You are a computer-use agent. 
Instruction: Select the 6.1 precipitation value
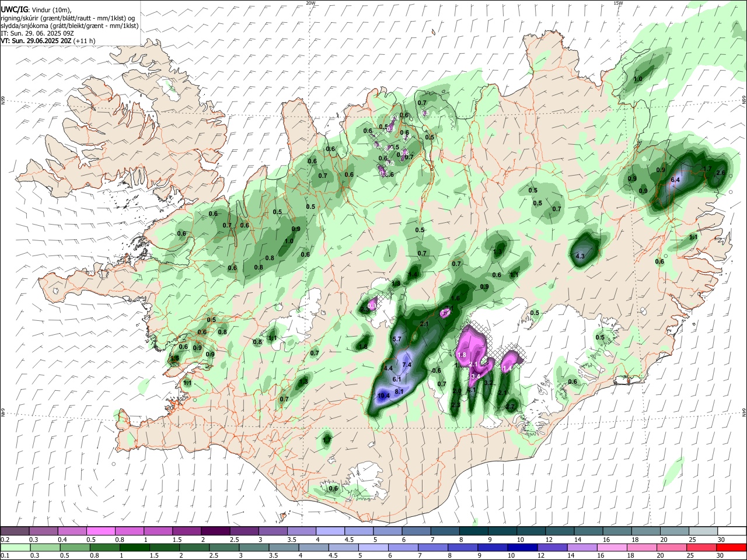[397, 379]
